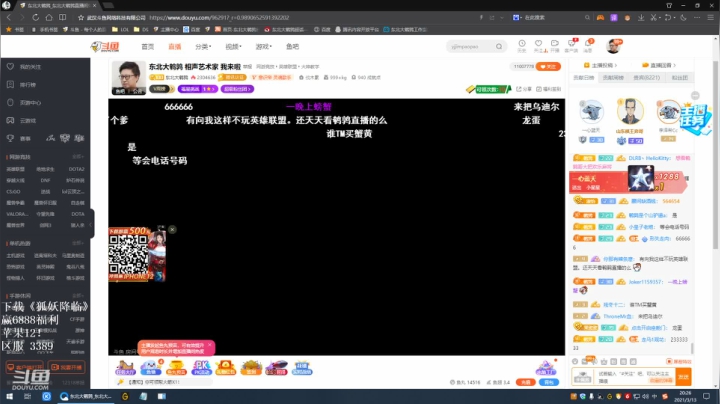The image size is (720, 404).
Task: Click the QR code promo thumbnail
Action: coord(137,254)
